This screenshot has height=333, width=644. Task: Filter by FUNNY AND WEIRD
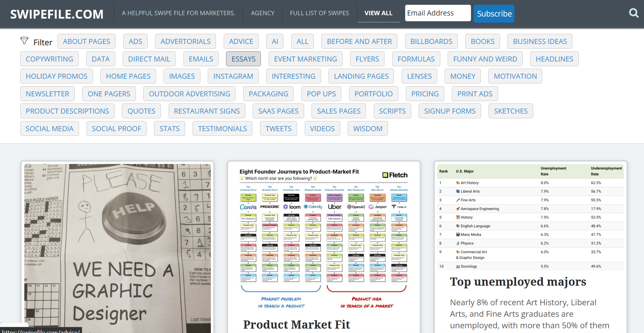pos(485,59)
